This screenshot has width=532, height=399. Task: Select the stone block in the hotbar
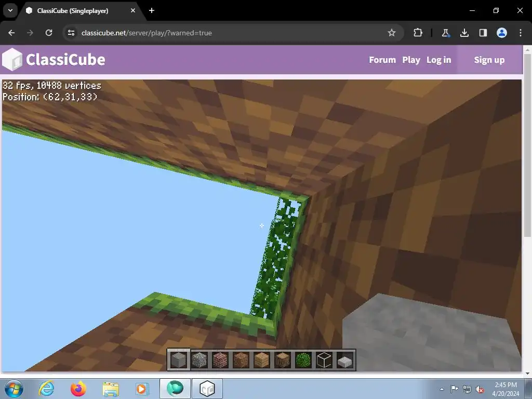[x=179, y=360]
